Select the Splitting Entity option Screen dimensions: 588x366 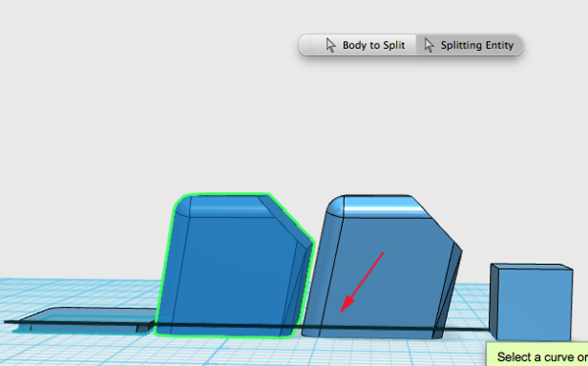point(469,45)
